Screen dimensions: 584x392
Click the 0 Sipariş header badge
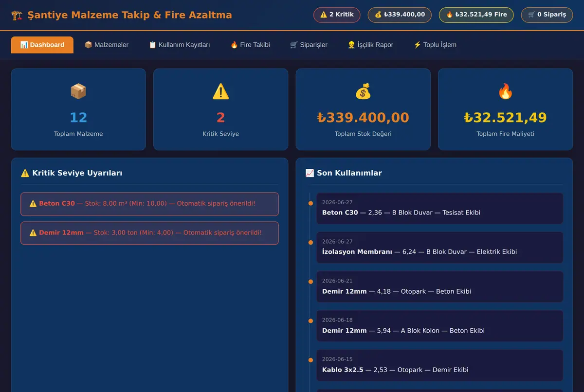[547, 15]
